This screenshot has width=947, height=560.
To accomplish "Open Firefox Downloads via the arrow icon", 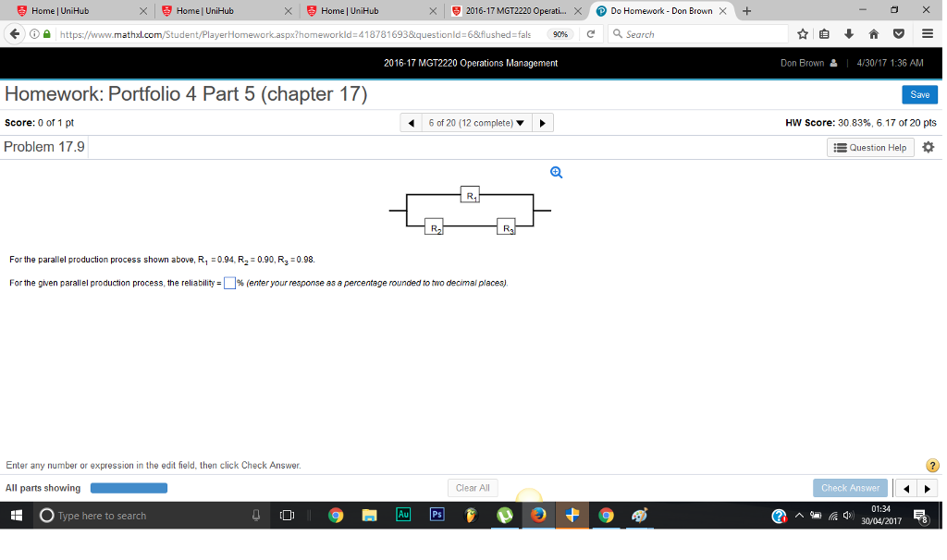I will coord(848,33).
